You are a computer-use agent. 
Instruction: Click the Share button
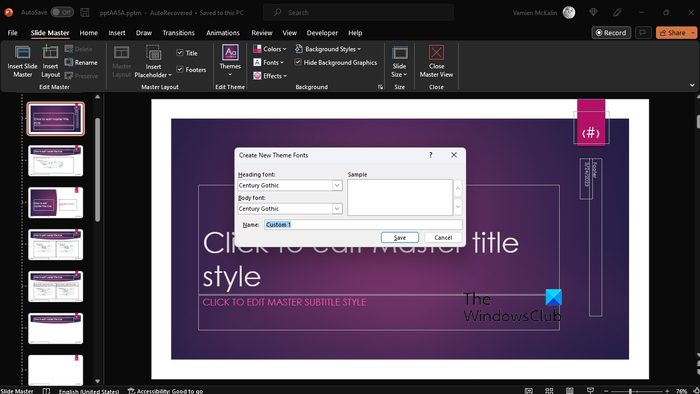[x=672, y=33]
